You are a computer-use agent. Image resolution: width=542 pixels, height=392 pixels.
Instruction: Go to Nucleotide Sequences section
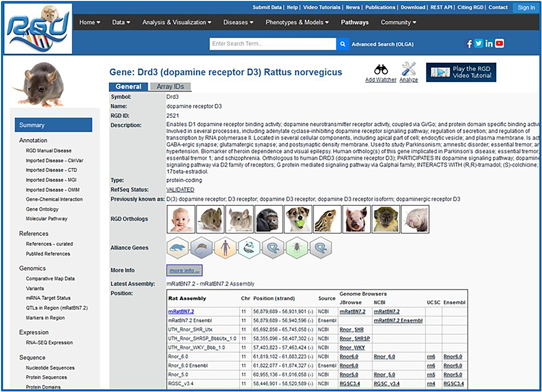(50, 368)
